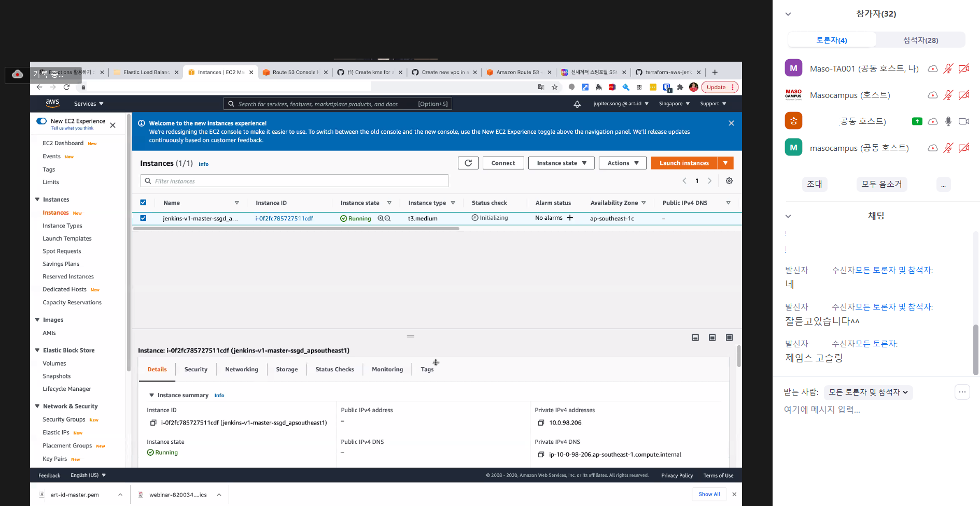Viewport: 980px width, 506px height.
Task: Dismiss the welcome banner with X icon
Action: pos(731,123)
